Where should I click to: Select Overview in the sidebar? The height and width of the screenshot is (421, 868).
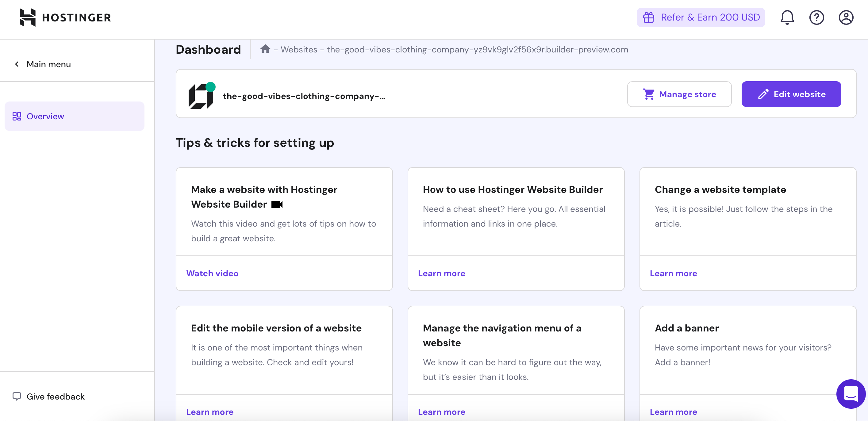pyautogui.click(x=45, y=116)
